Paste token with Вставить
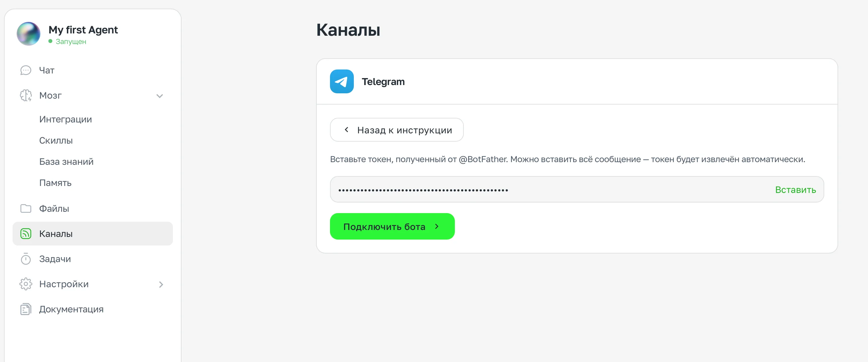The image size is (868, 362). [x=795, y=190]
